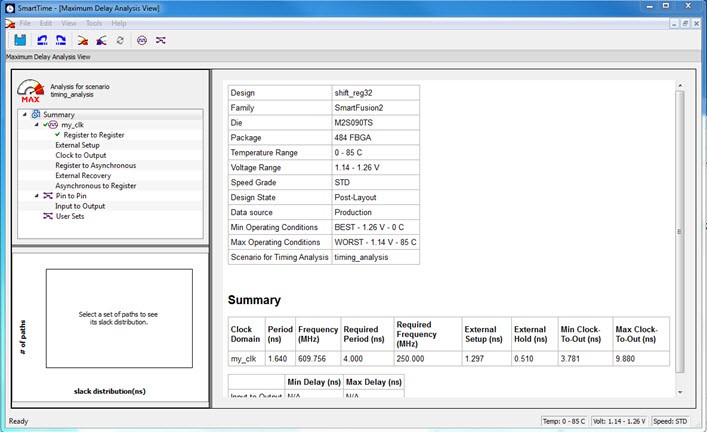Screen dimensions: 707x432
Task: Collapse the Pin to Pin node
Action: pyautogui.click(x=35, y=196)
